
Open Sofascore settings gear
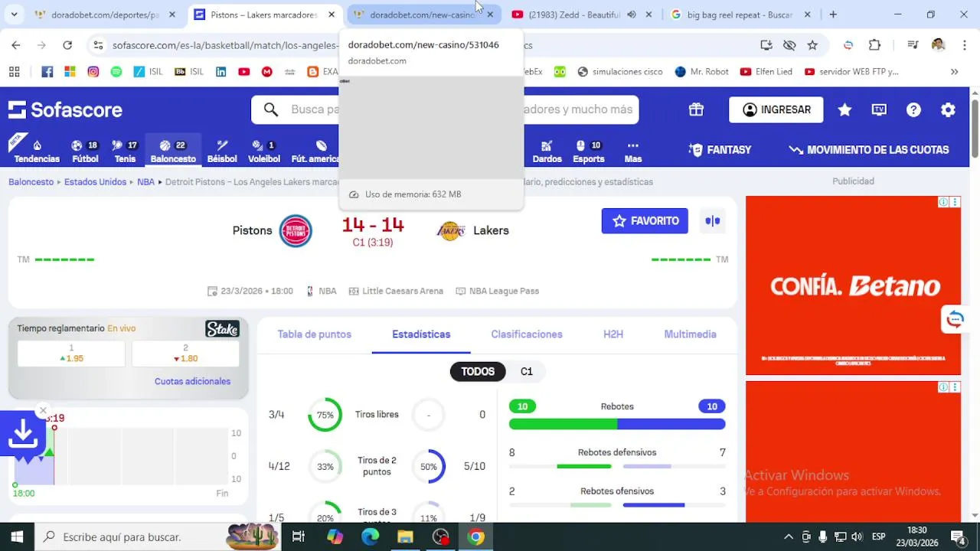point(948,109)
